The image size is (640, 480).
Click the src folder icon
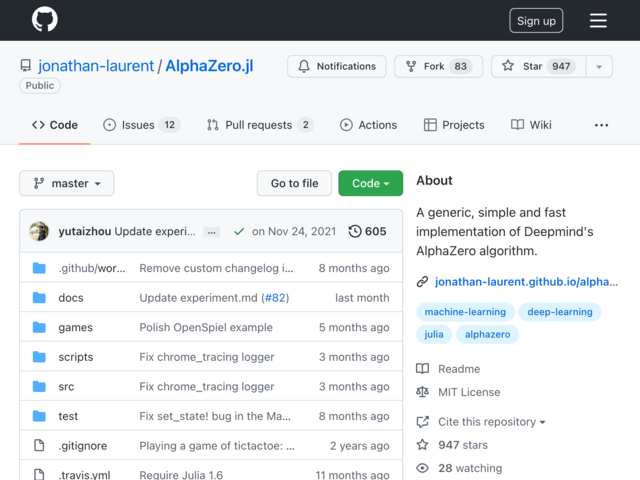(x=39, y=387)
